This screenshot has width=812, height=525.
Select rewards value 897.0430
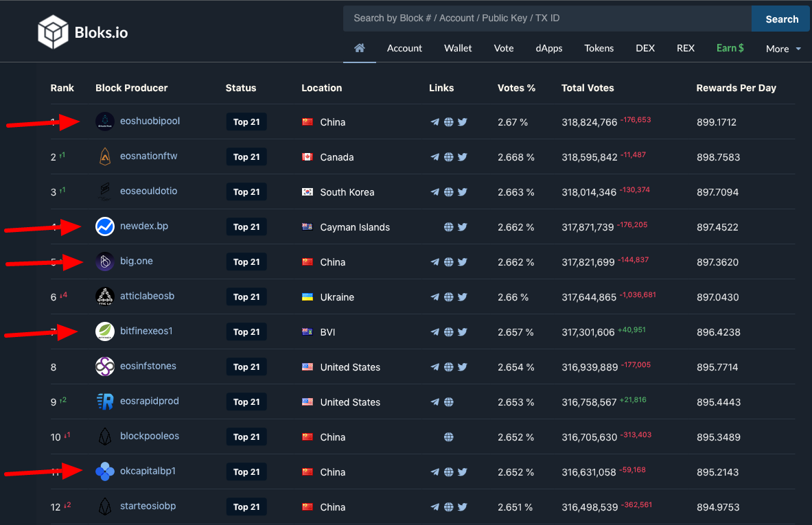click(x=718, y=297)
